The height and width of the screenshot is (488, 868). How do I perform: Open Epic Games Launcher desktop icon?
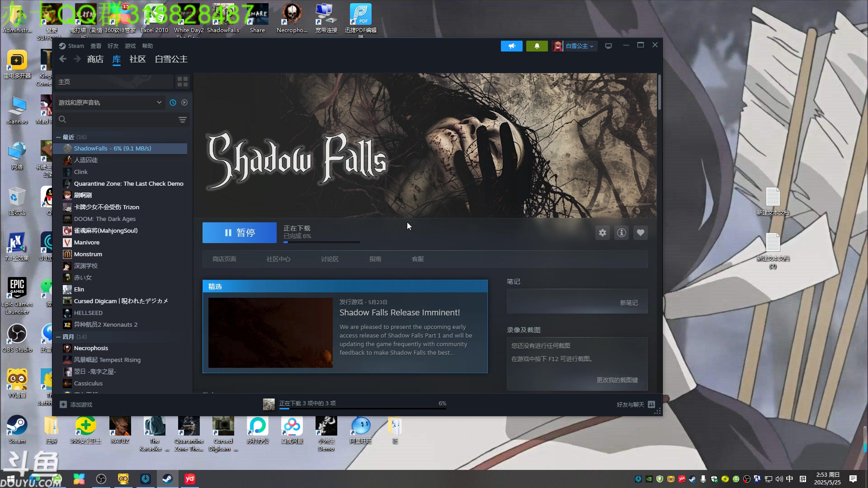coord(17,296)
